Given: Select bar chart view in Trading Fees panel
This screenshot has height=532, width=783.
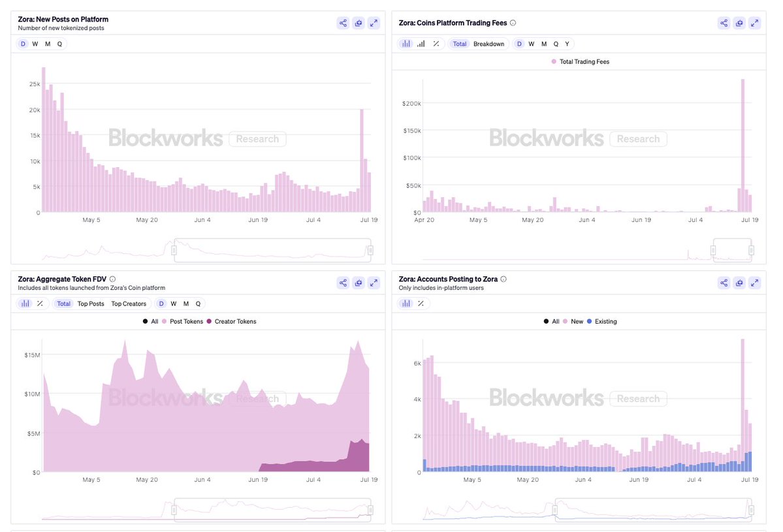Looking at the screenshot, I should pos(406,44).
